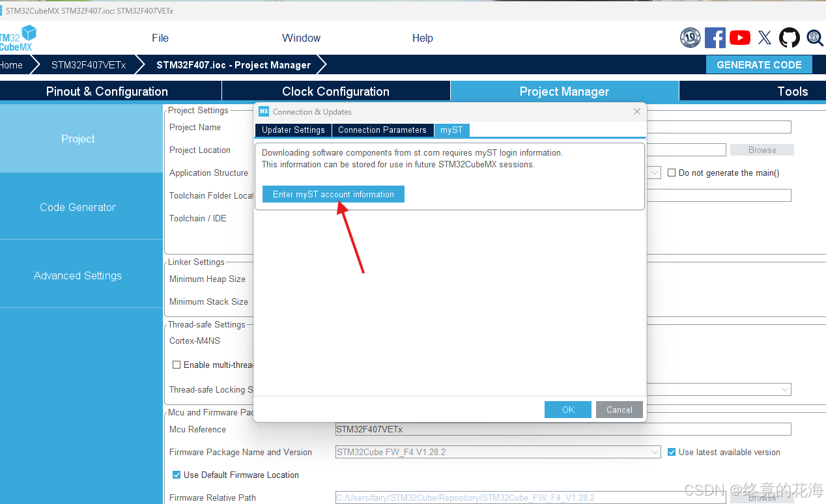This screenshot has height=504, width=826.
Task: Click the Toolchain Folder Location field
Action: click(719, 195)
